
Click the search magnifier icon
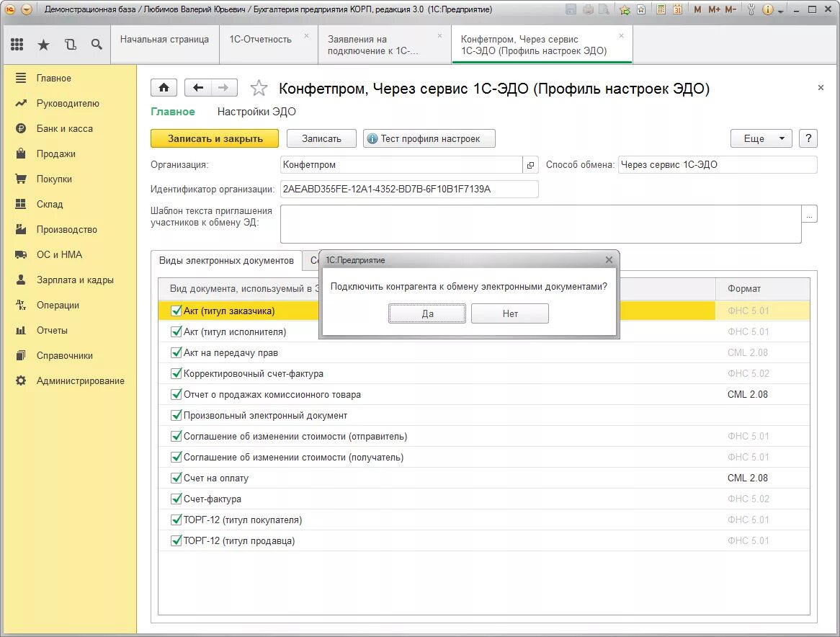click(x=97, y=45)
